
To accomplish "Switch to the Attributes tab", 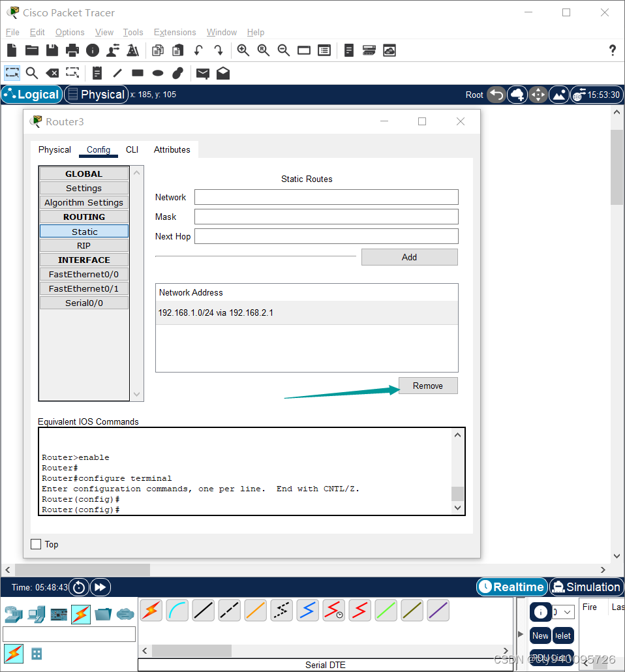I will [x=172, y=149].
